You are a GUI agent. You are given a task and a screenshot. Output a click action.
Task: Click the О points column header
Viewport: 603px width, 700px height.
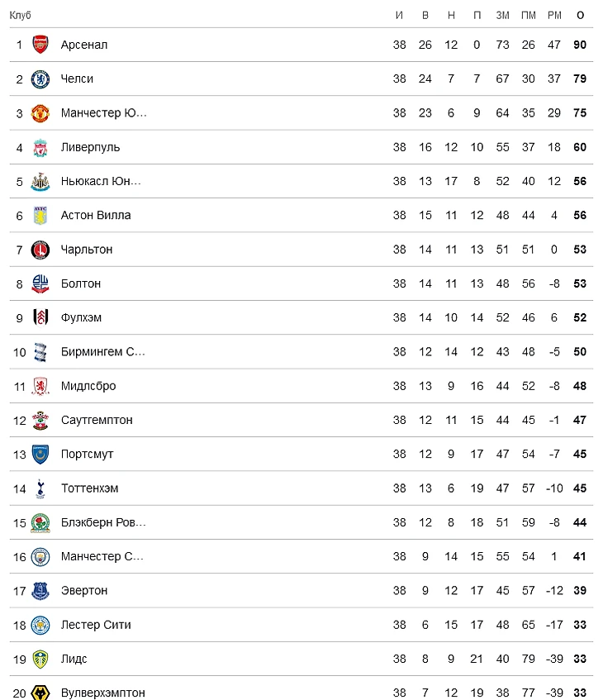coord(580,16)
